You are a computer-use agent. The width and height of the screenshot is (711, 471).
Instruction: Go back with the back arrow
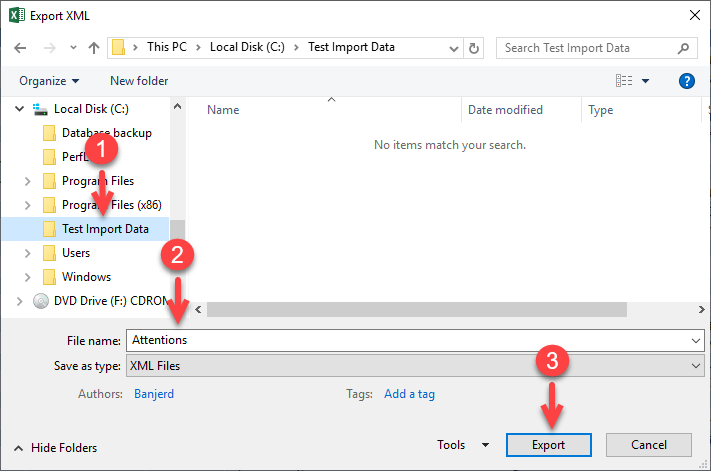20,48
